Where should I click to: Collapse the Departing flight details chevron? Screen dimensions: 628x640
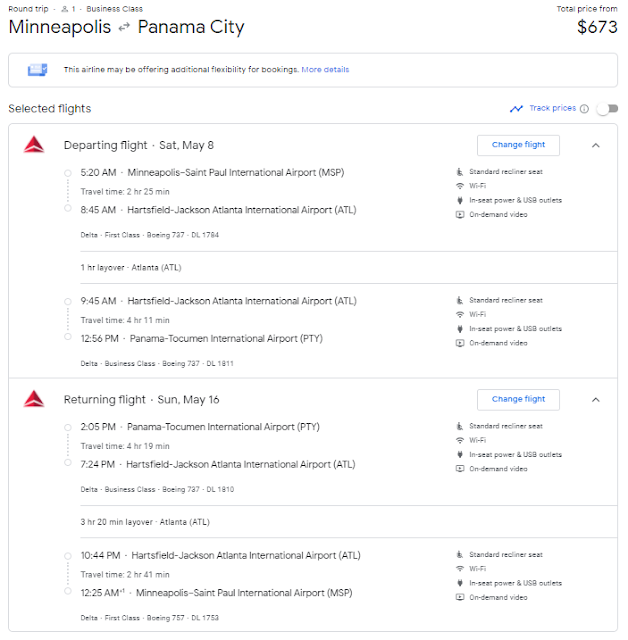tap(596, 145)
